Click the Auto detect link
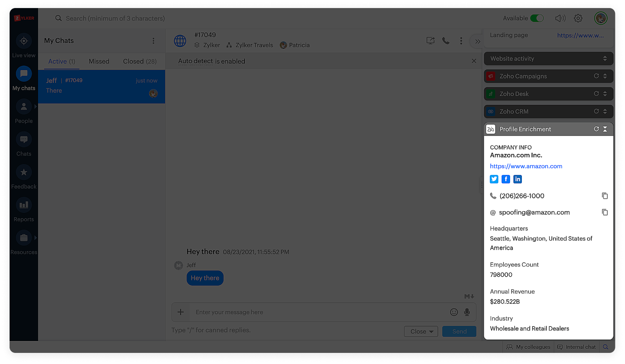 click(x=195, y=61)
